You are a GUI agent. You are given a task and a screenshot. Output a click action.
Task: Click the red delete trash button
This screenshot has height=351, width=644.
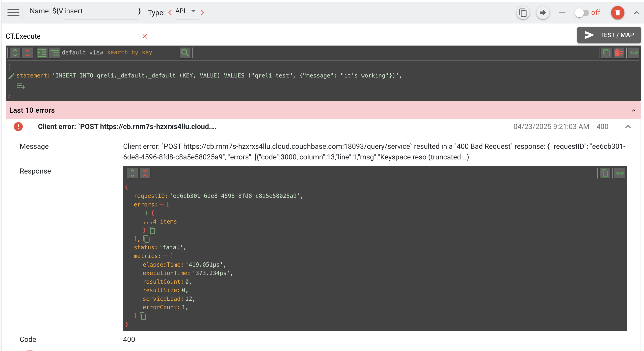pos(617,12)
